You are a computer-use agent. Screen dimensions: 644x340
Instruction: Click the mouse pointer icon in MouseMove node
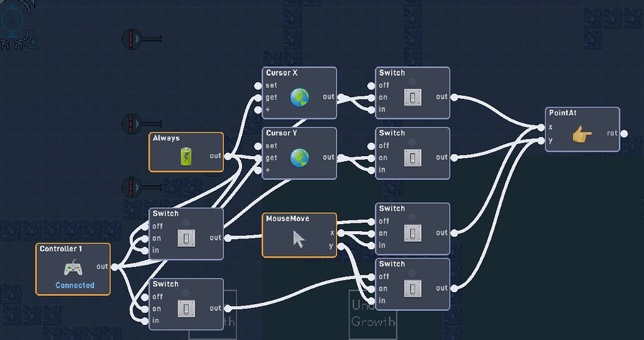click(299, 239)
